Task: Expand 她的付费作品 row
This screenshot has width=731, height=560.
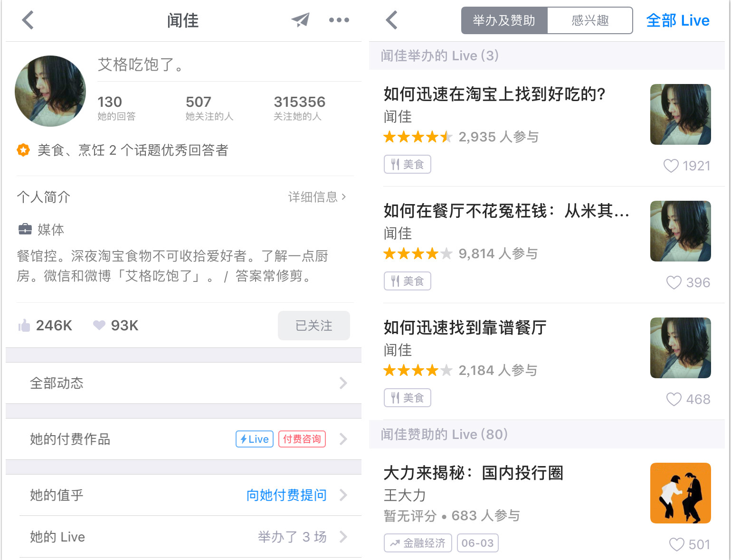Action: click(343, 439)
